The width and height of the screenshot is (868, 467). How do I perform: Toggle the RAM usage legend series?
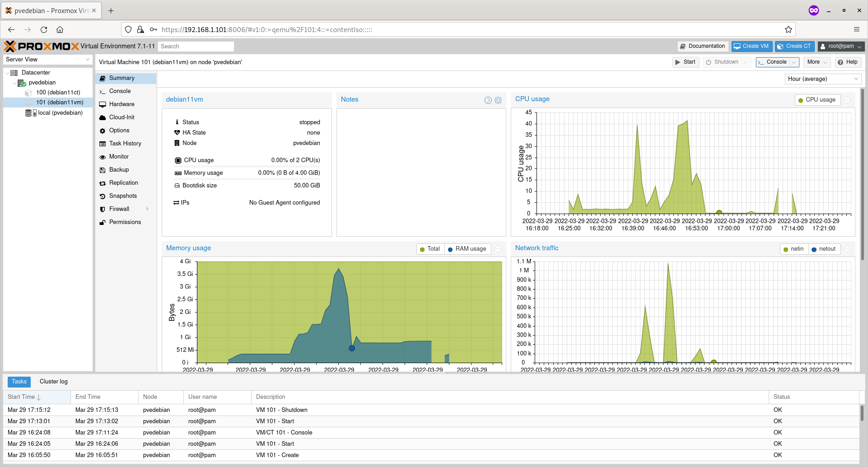[467, 249]
